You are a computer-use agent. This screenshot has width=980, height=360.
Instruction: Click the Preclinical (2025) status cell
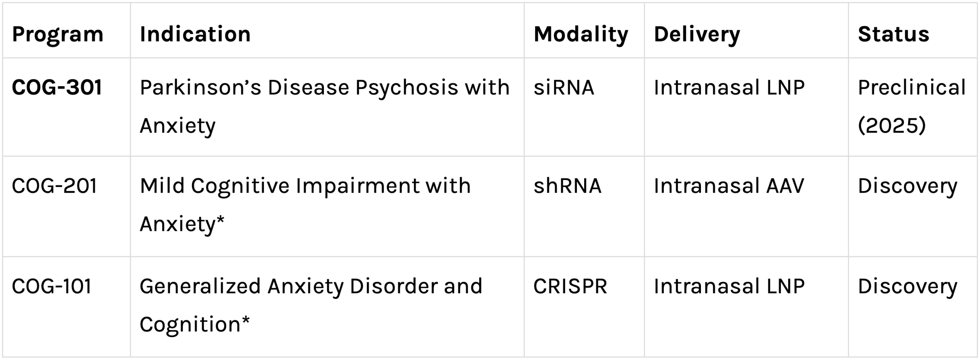pyautogui.click(x=913, y=107)
